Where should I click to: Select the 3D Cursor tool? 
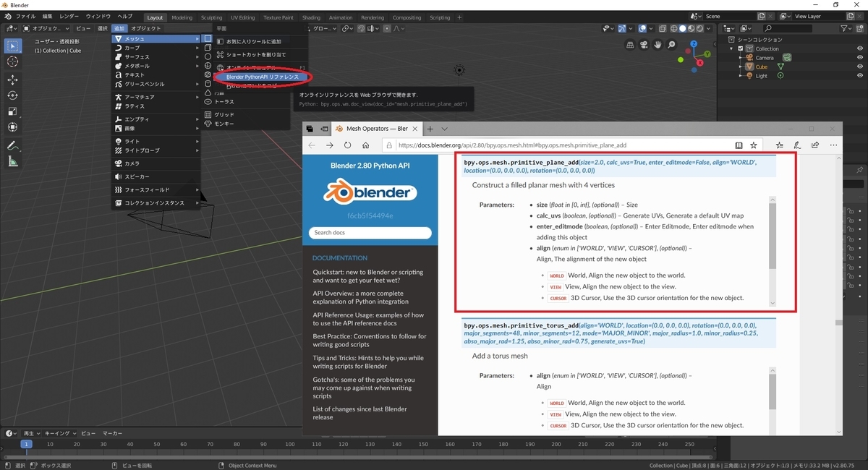pyautogui.click(x=13, y=62)
